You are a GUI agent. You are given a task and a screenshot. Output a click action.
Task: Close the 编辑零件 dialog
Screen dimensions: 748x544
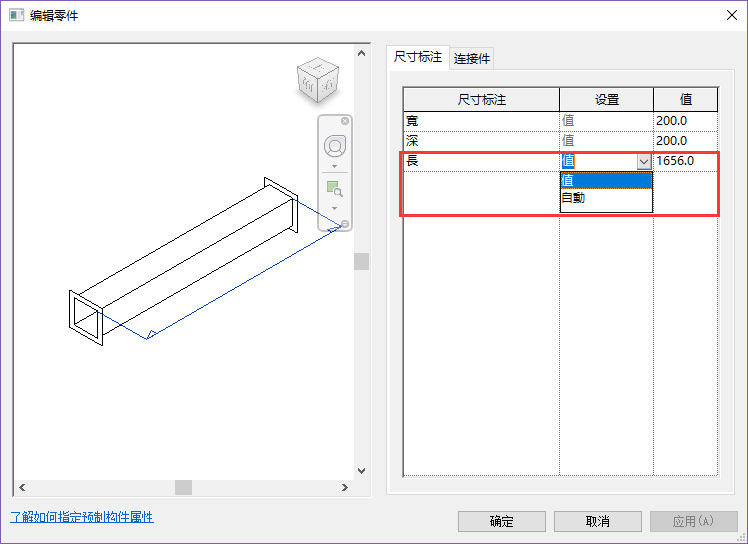click(x=732, y=15)
